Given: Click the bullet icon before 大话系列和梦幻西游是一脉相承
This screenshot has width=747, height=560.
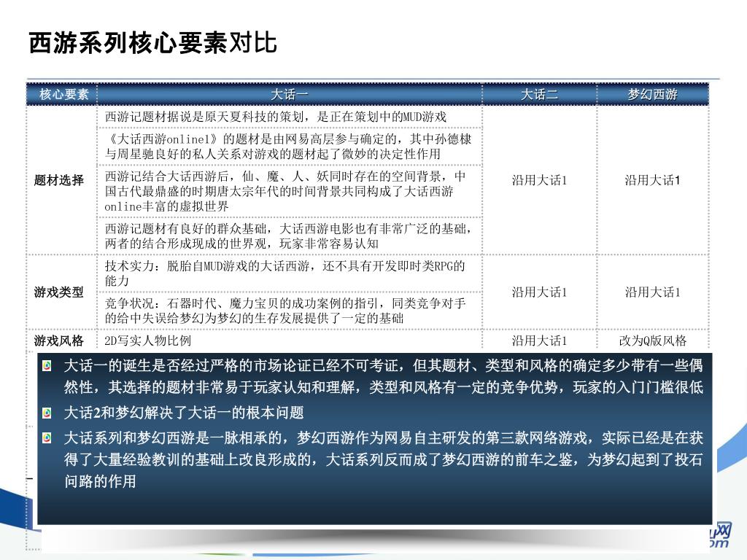Looking at the screenshot, I should [x=47, y=437].
